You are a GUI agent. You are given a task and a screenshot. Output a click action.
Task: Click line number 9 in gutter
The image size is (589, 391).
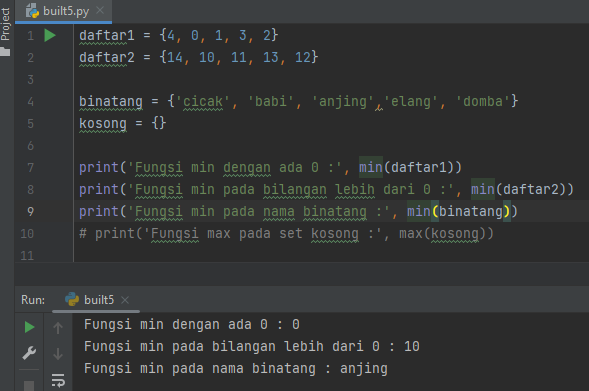[x=30, y=211]
